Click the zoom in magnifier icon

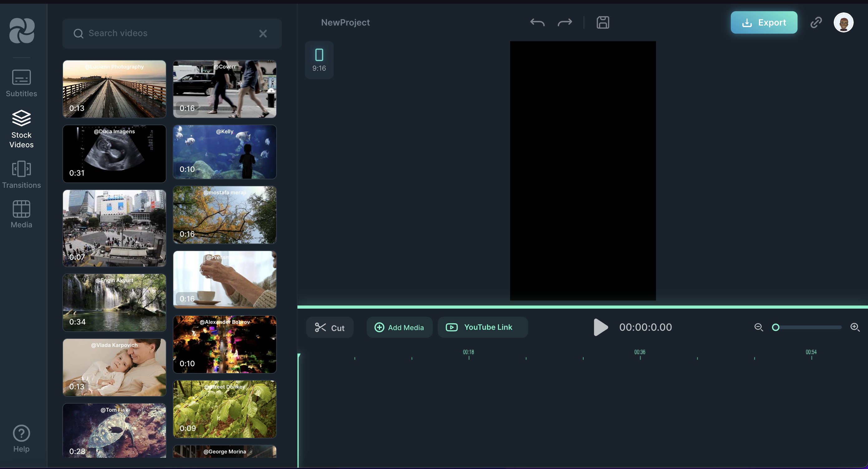tap(855, 327)
